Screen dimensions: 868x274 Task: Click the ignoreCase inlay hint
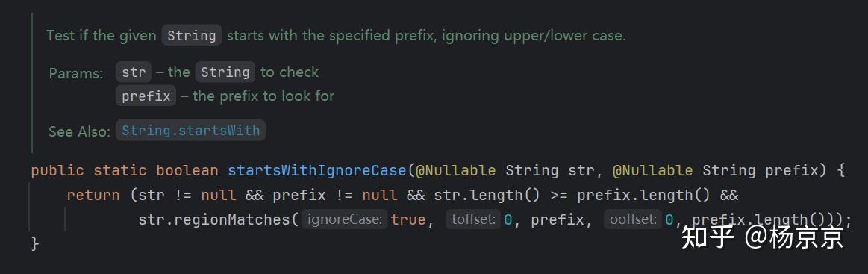(x=344, y=219)
